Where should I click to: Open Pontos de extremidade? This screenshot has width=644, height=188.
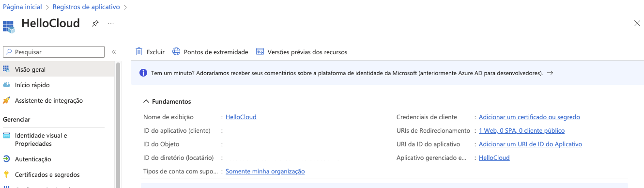coord(210,52)
